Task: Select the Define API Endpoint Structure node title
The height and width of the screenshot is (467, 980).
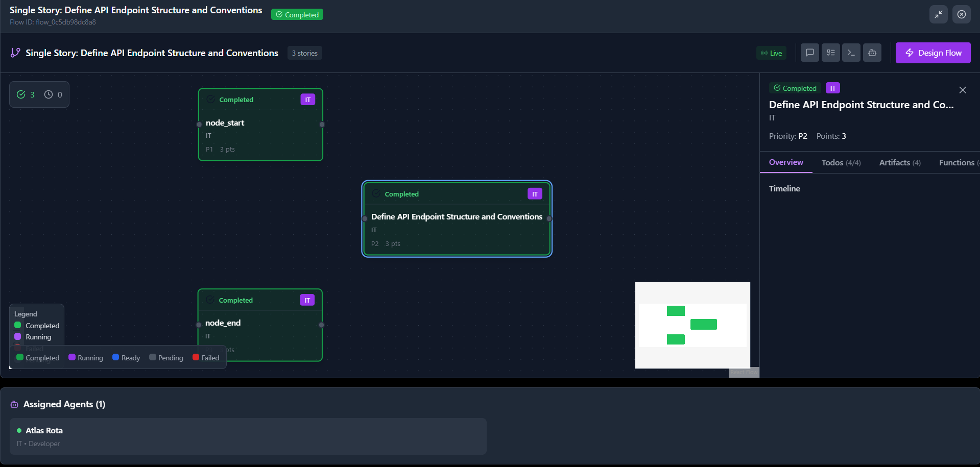Action: click(x=457, y=216)
